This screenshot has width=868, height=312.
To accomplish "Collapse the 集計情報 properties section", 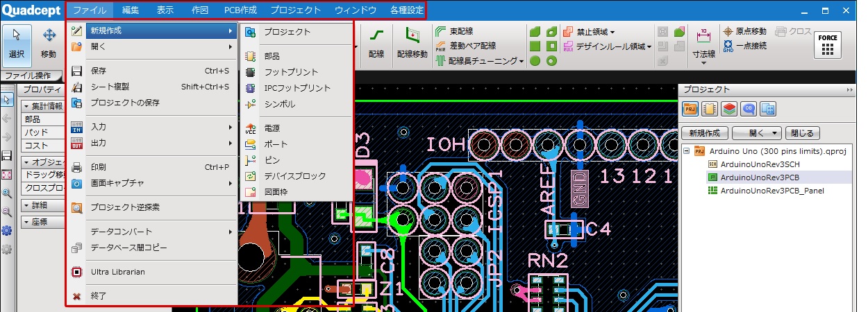I will 26,106.
